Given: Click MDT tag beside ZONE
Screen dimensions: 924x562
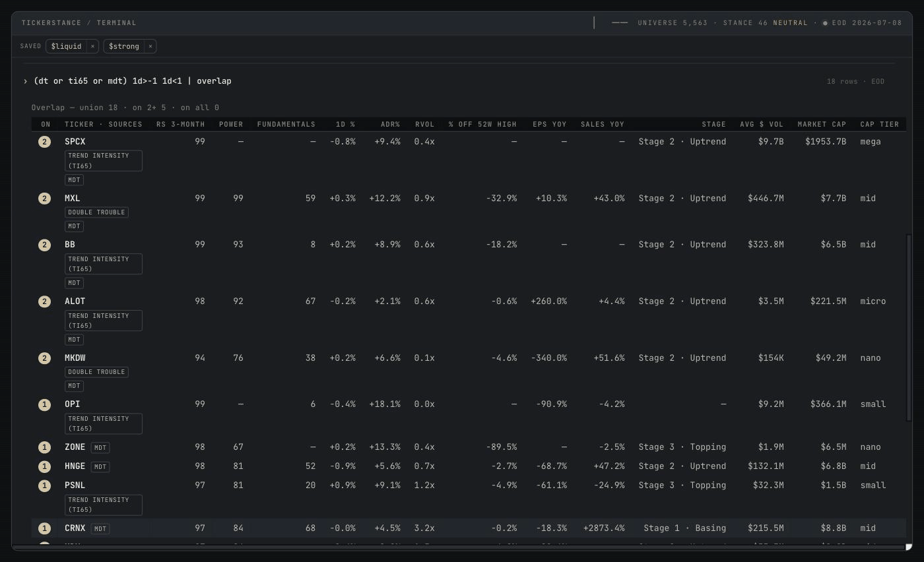Looking at the screenshot, I should [100, 447].
